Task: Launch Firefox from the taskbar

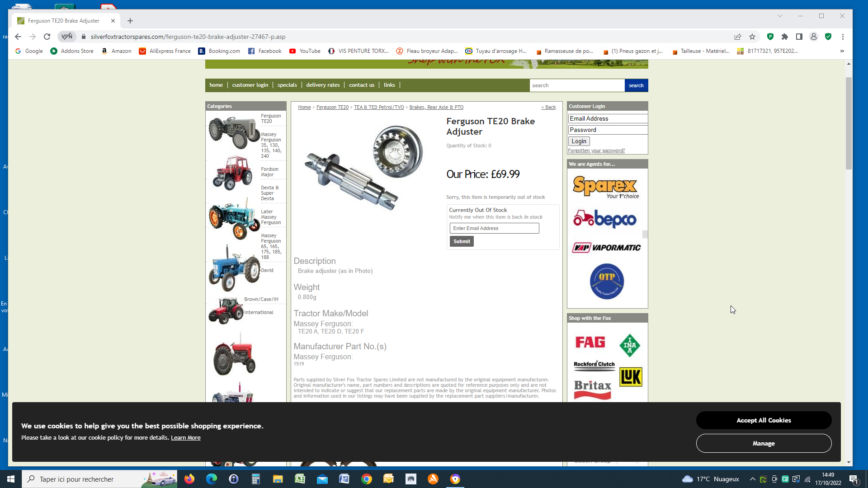Action: pos(189,479)
